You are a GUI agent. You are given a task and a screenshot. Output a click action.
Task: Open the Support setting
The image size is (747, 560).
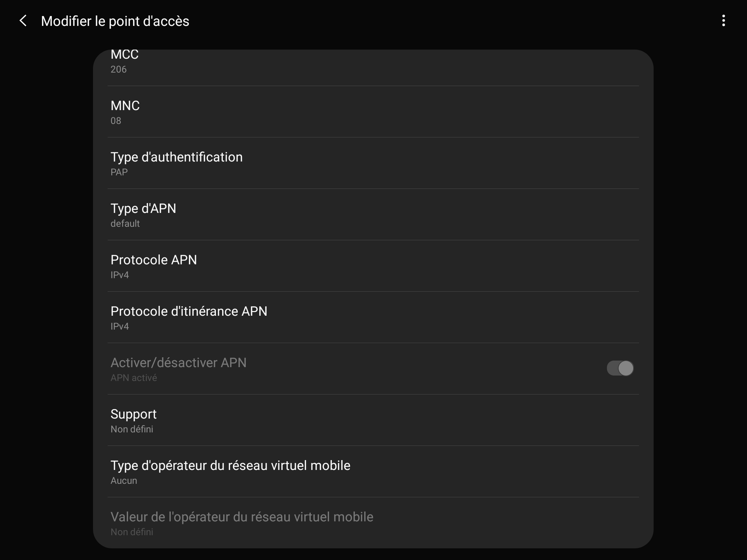click(x=373, y=420)
